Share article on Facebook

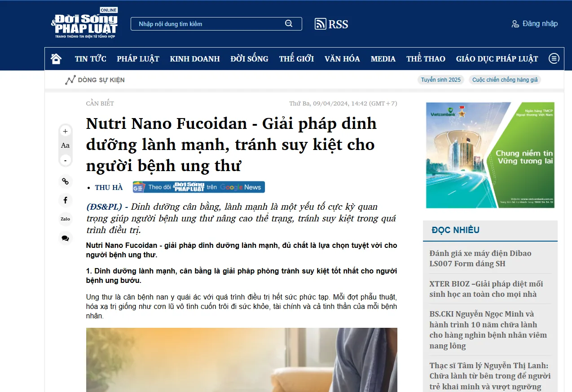65,200
